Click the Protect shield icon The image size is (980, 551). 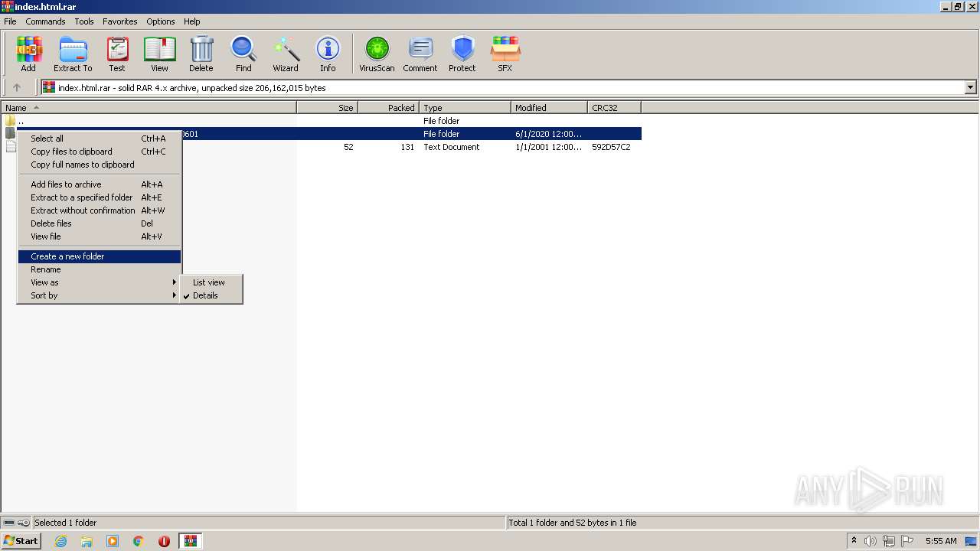(x=462, y=54)
